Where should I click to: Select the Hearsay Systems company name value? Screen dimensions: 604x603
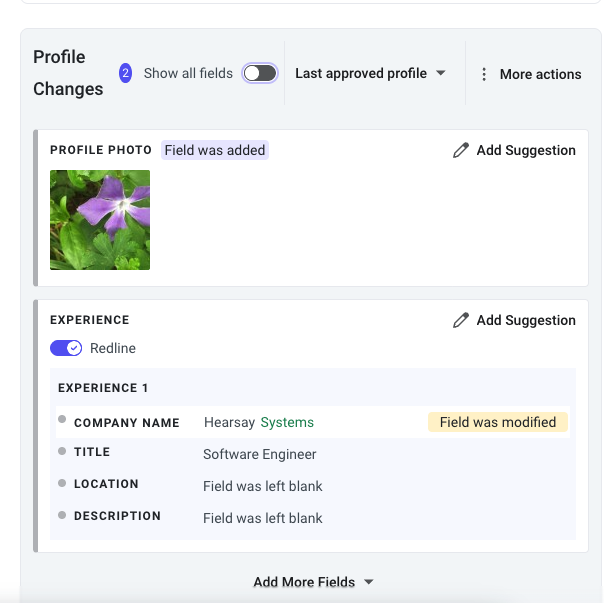tap(259, 422)
